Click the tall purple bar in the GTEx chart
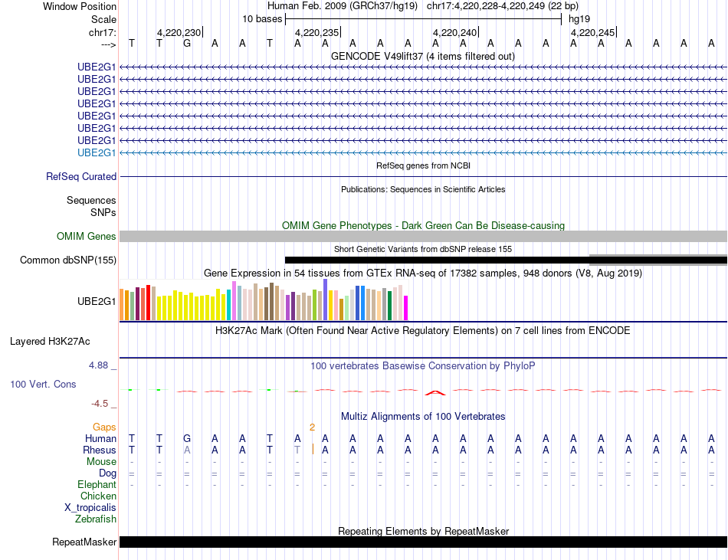Screen dimensions: 728x560 click(x=326, y=300)
